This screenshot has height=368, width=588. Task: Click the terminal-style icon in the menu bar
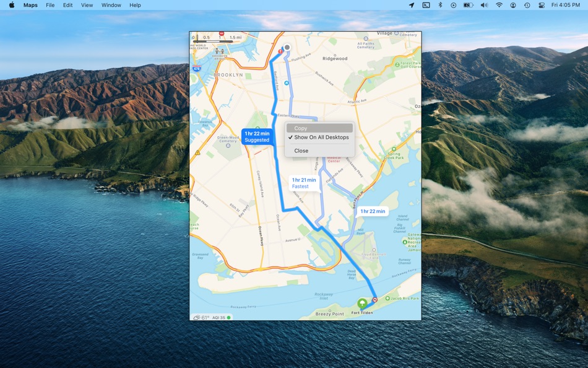click(426, 5)
